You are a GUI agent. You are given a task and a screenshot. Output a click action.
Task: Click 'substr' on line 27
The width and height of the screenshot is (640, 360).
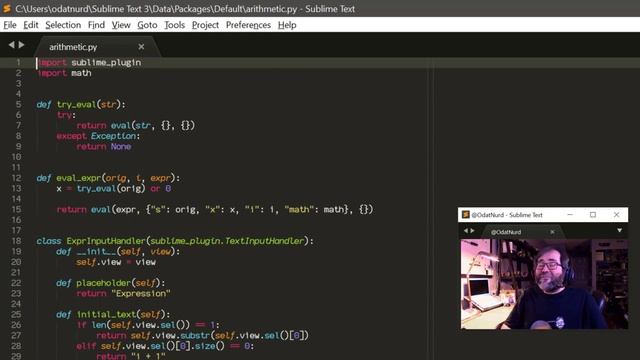coord(195,336)
